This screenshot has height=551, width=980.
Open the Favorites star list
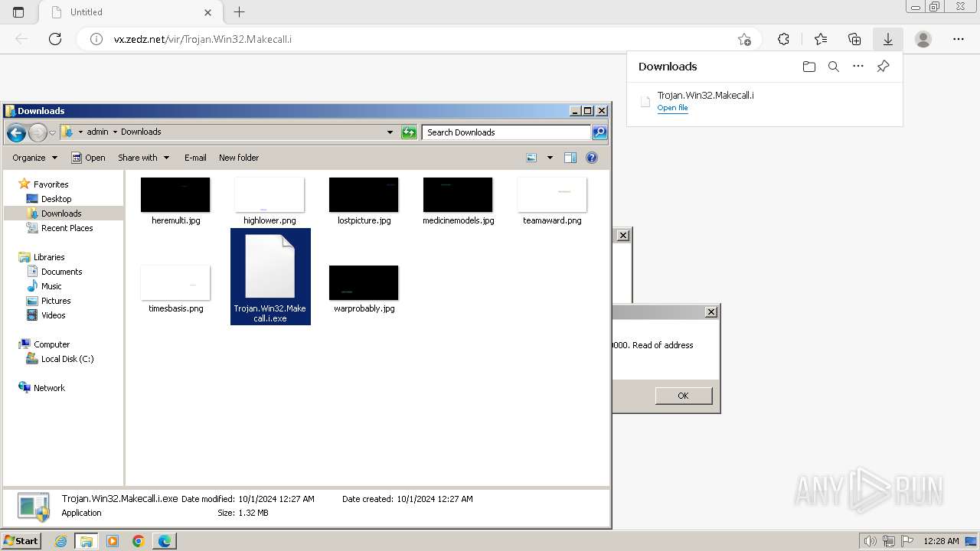(821, 39)
